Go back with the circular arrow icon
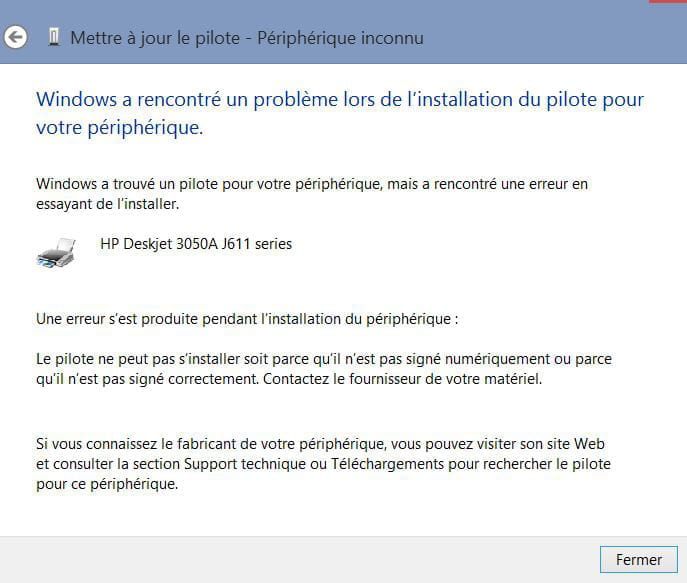Viewport: 687px width, 583px height. pyautogui.click(x=16, y=37)
